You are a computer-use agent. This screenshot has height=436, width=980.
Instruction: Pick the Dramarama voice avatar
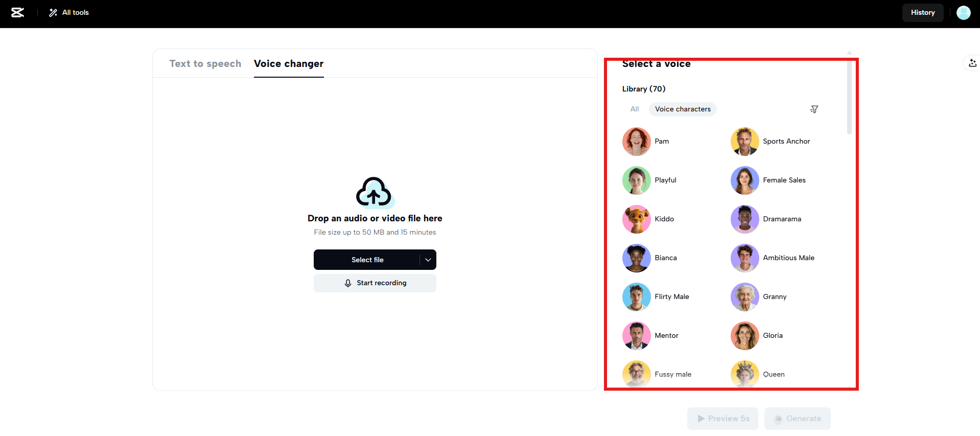[745, 219]
